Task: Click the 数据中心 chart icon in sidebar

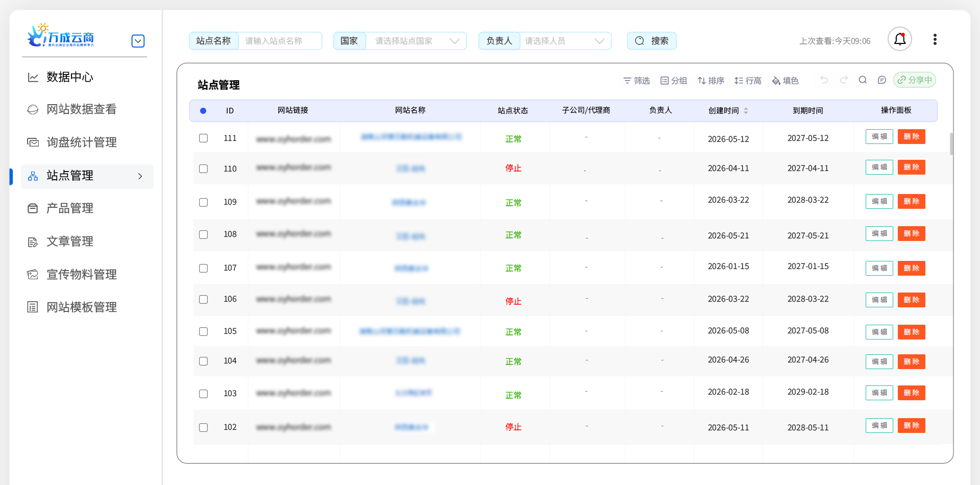Action: pos(33,77)
